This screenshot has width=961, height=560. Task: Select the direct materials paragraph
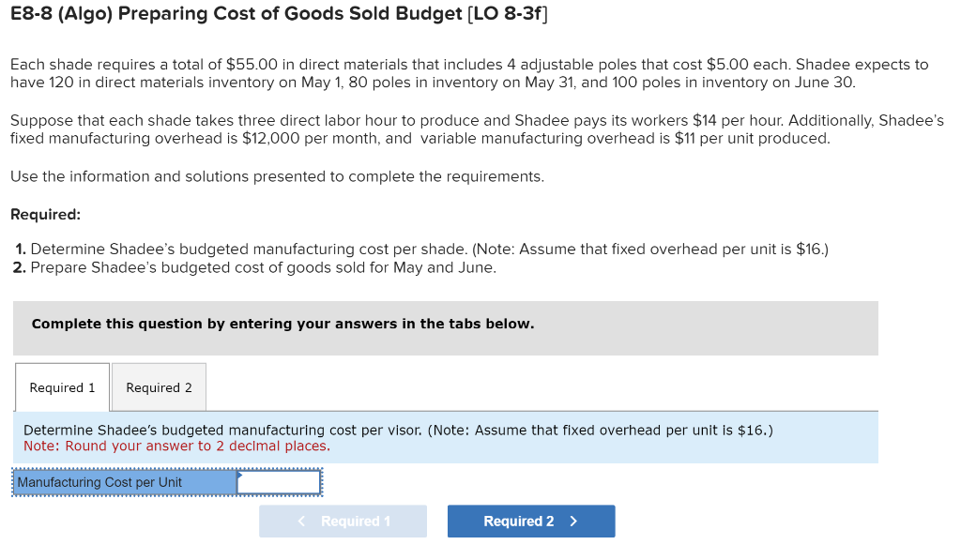click(469, 73)
